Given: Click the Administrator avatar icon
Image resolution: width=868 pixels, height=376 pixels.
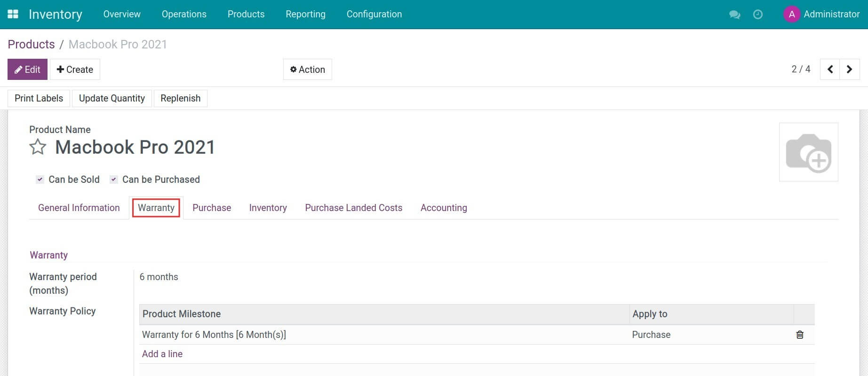Looking at the screenshot, I should [792, 15].
